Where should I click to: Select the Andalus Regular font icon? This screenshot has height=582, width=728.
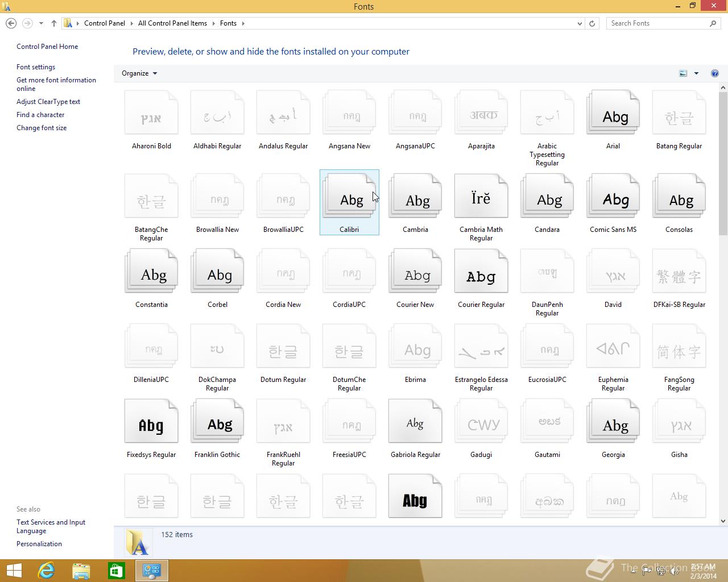click(x=283, y=113)
